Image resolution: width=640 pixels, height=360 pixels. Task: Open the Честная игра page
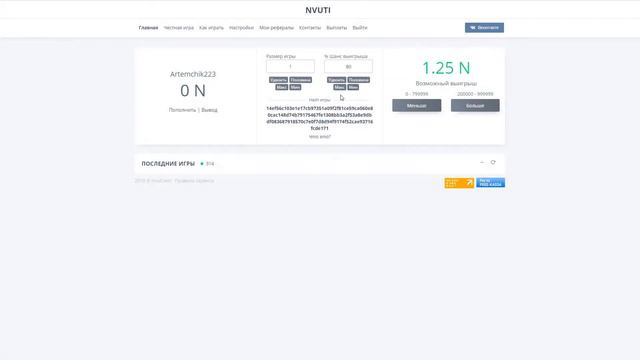pos(178,28)
